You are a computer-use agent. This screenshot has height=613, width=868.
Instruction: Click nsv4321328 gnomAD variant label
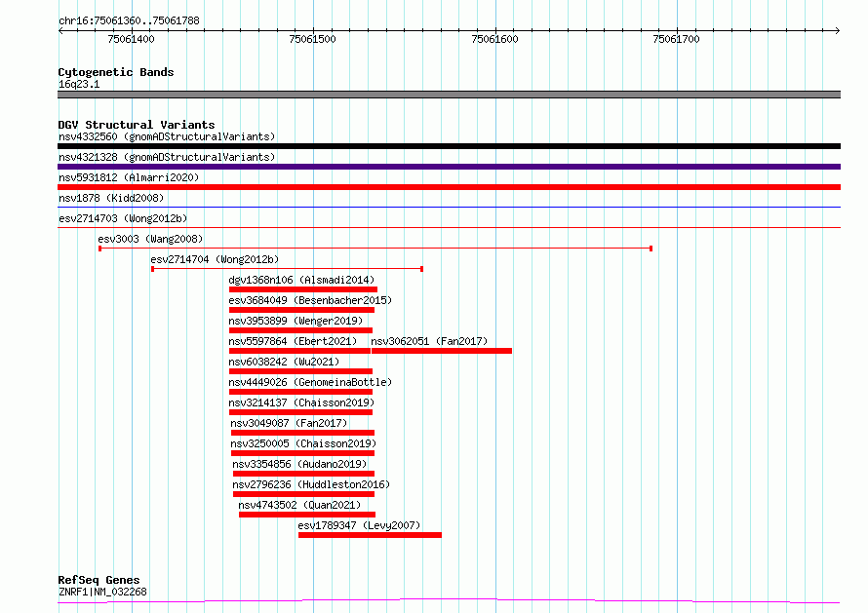click(x=167, y=157)
